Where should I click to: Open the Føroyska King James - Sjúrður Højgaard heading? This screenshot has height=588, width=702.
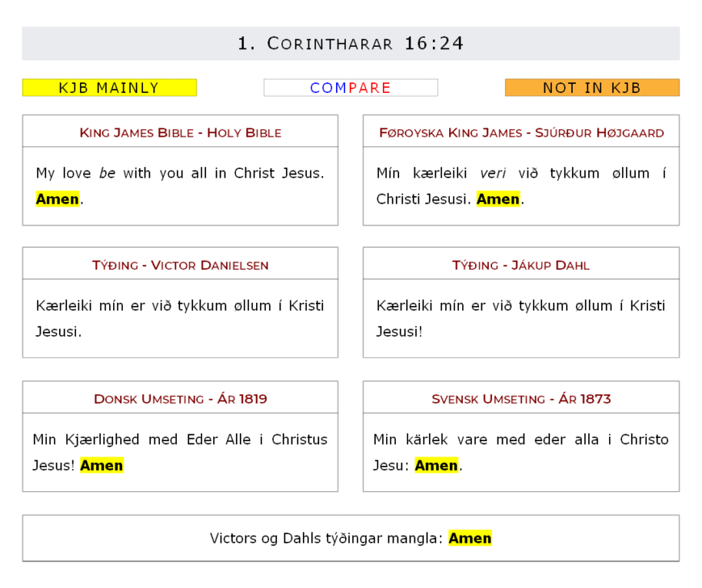point(521,132)
